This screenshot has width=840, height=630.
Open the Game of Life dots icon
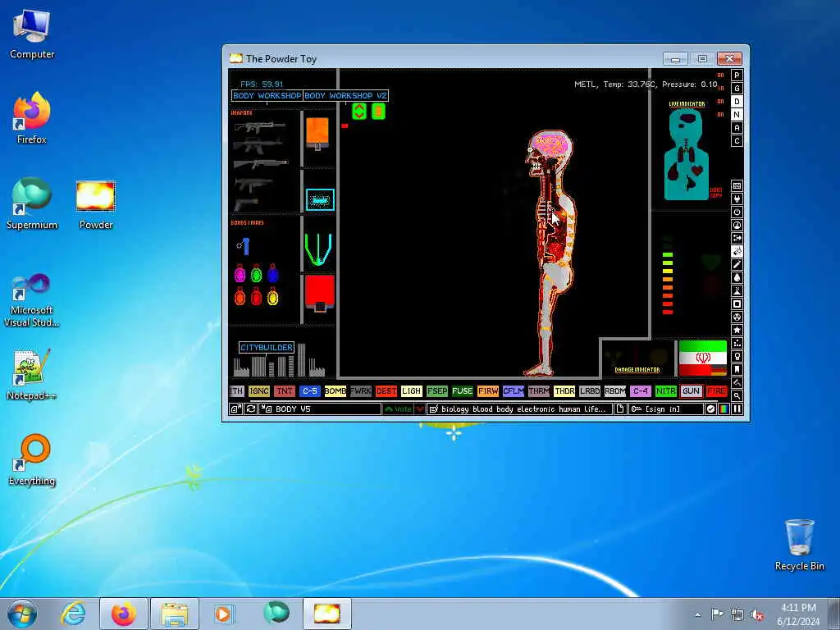coord(737,344)
